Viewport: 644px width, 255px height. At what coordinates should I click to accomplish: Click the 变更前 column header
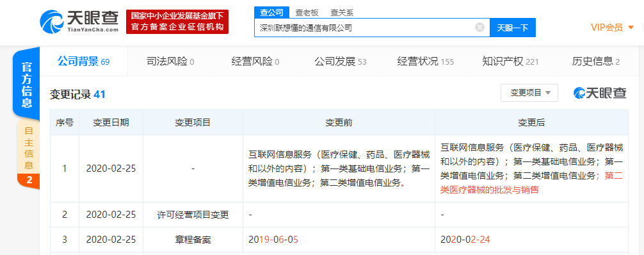(x=339, y=122)
